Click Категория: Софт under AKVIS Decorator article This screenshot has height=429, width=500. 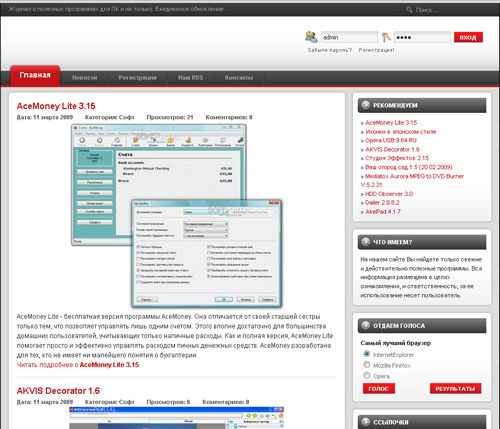click(110, 402)
